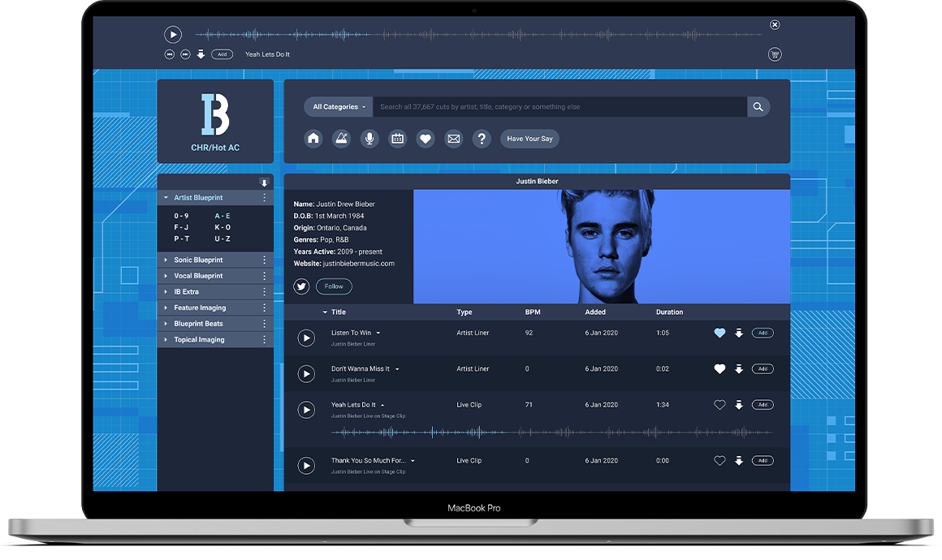Open Topical Imaging three-dot options
The image size is (942, 560).
pyautogui.click(x=265, y=340)
